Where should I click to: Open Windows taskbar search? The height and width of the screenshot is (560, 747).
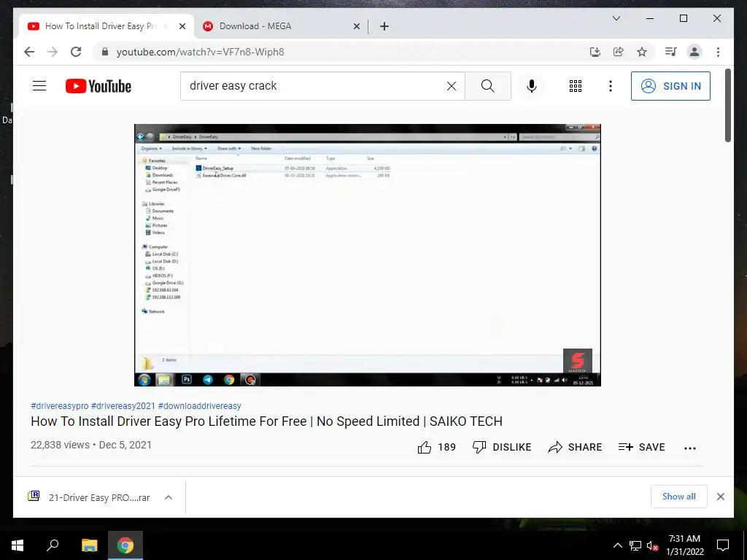pyautogui.click(x=53, y=545)
